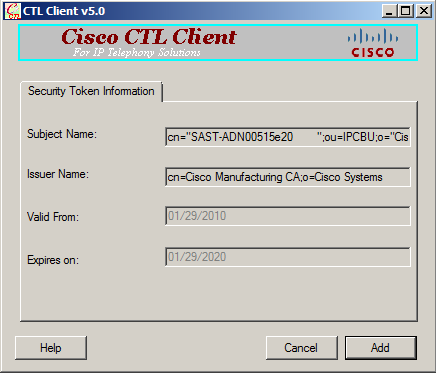Click the Valid From date field
The width and height of the screenshot is (436, 373).
click(288, 216)
